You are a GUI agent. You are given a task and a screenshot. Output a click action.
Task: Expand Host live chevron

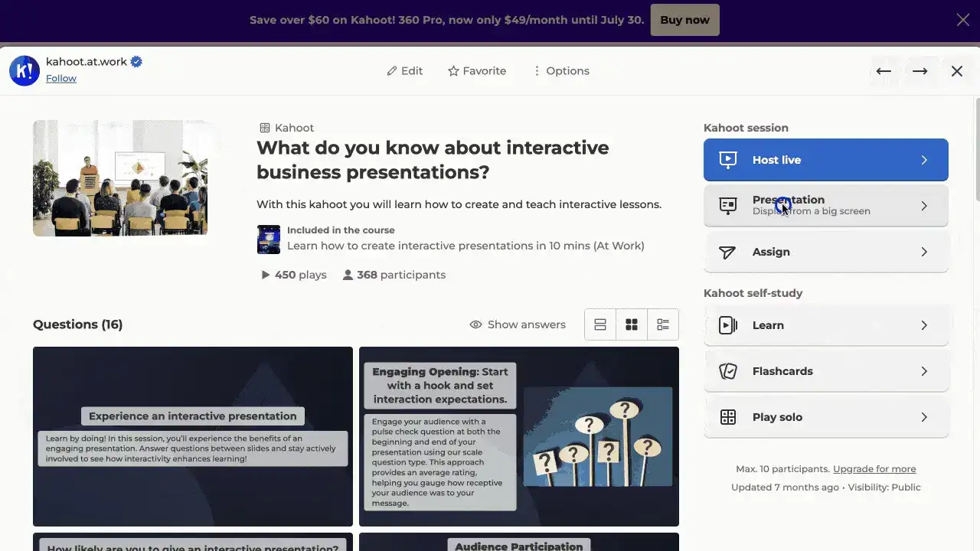point(924,160)
